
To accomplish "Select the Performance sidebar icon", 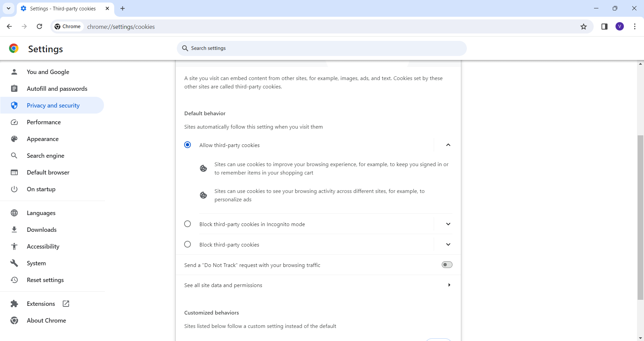I will click(x=14, y=122).
